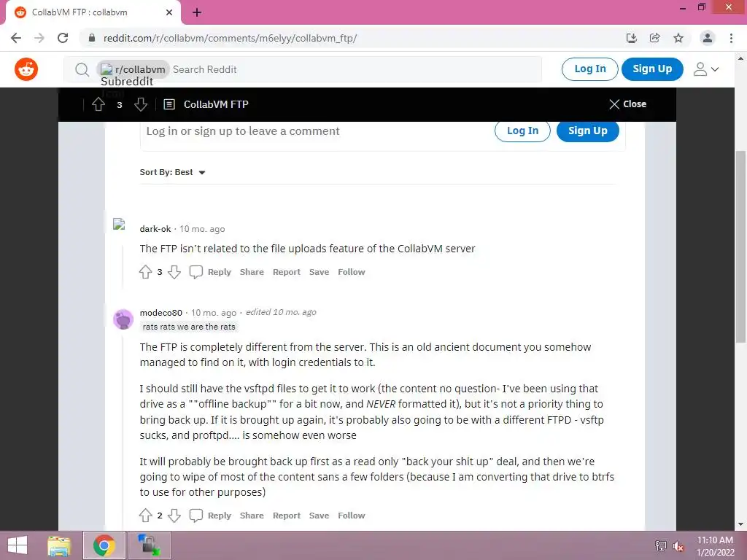
Task: Downvote modeco80's comment
Action: click(x=174, y=516)
